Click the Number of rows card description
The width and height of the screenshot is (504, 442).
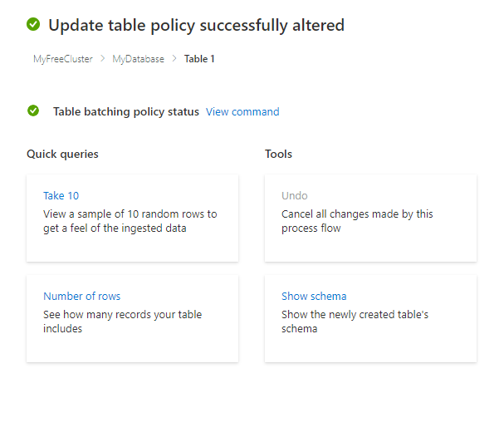point(122,322)
